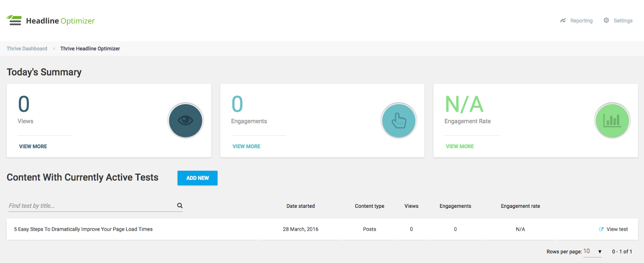This screenshot has height=263, width=644.
Task: Open the Rows per page dropdown
Action: point(592,251)
